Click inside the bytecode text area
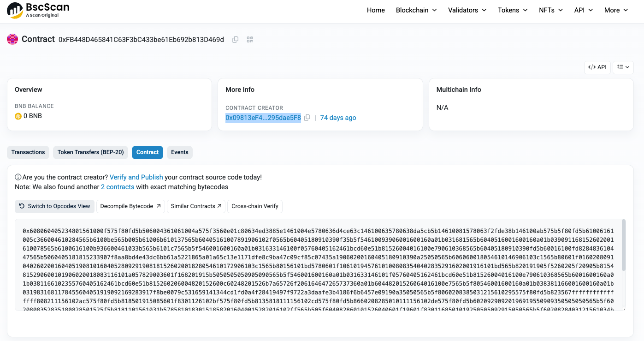This screenshot has width=644, height=341. tap(318, 265)
